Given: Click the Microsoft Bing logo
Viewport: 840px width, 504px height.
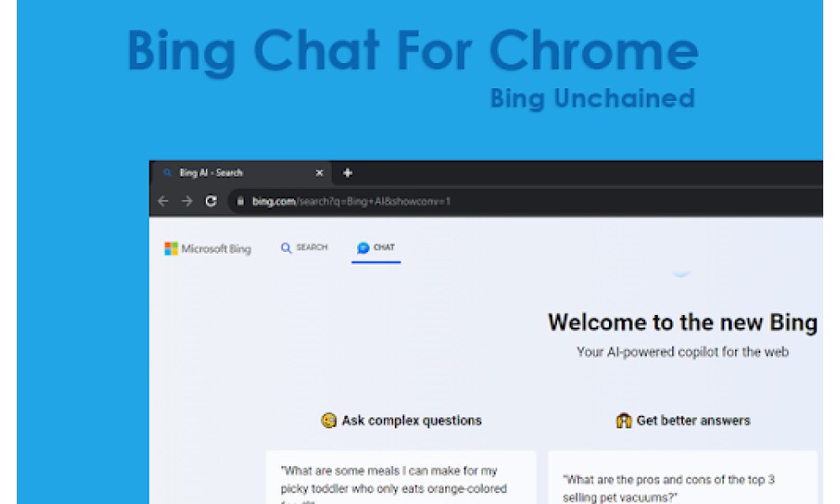Looking at the screenshot, I should tap(207, 249).
